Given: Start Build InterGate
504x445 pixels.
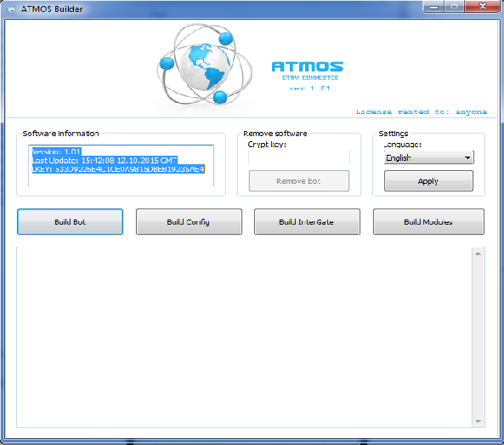Looking at the screenshot, I should point(307,222).
